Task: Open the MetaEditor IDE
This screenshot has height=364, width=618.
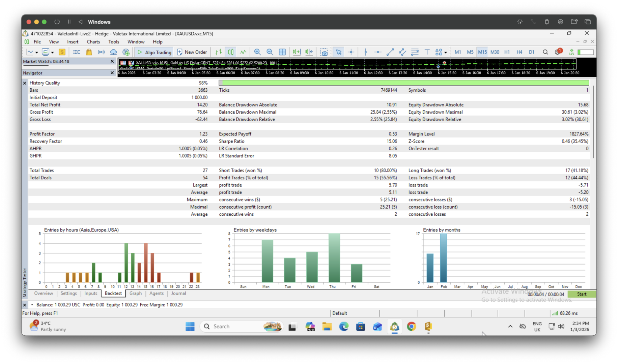Action: point(77,52)
